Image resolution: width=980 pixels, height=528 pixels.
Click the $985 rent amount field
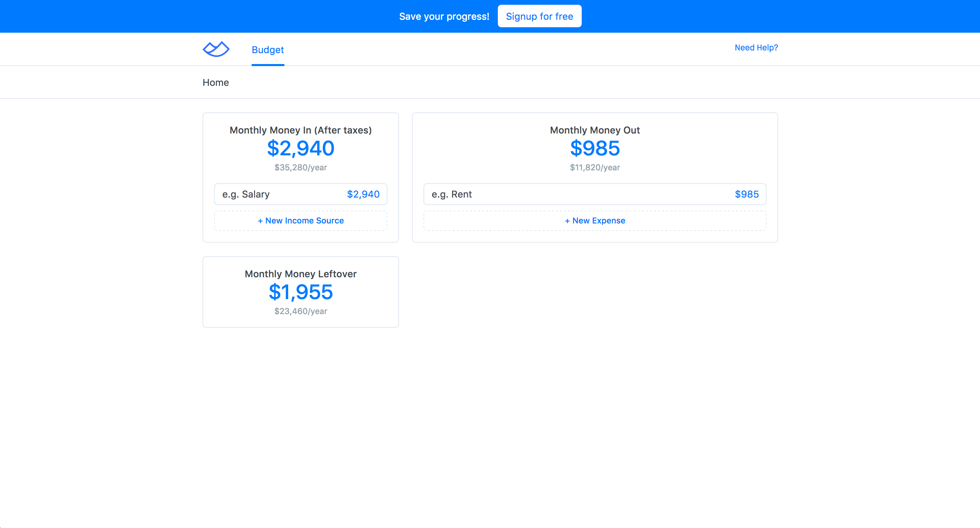pos(746,194)
